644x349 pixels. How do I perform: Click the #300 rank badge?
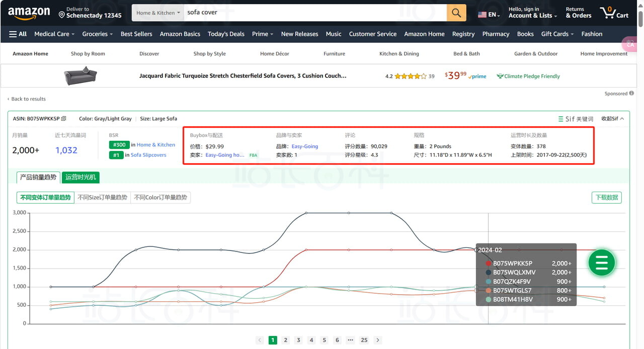pyautogui.click(x=119, y=145)
